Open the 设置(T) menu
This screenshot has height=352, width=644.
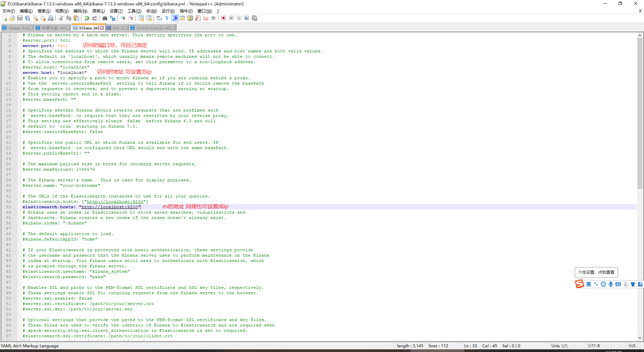click(x=116, y=11)
